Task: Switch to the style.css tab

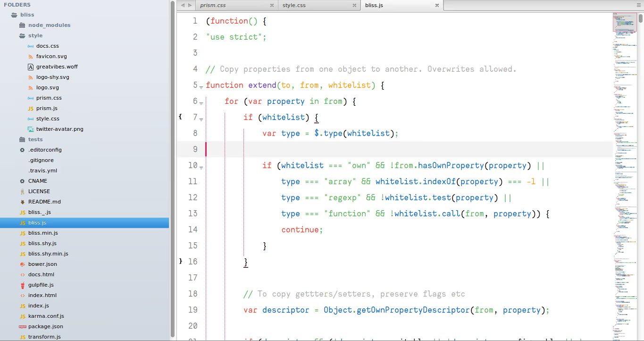Action: [294, 5]
